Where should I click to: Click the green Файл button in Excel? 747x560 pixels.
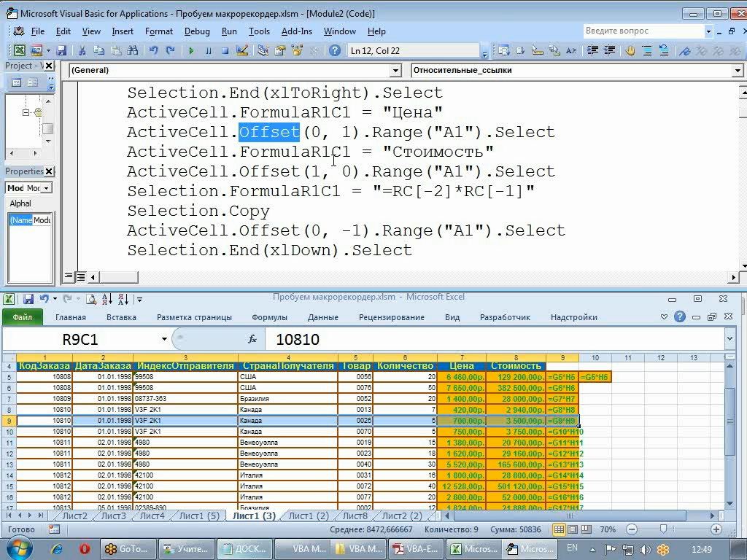click(x=22, y=317)
